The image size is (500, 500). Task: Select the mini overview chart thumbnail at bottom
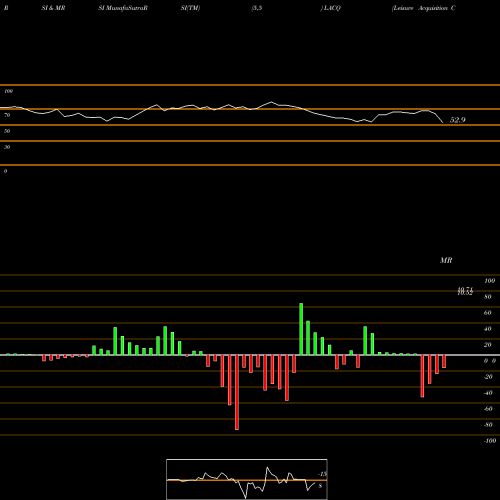click(247, 479)
